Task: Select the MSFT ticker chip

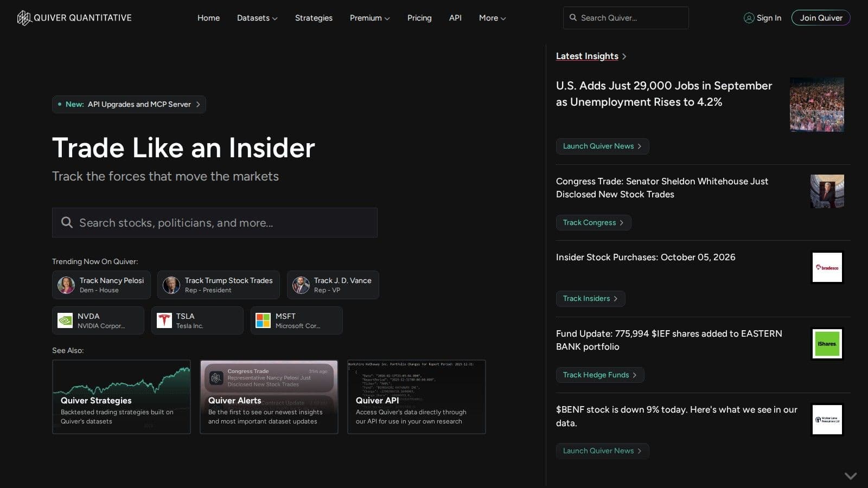Action: click(x=297, y=320)
